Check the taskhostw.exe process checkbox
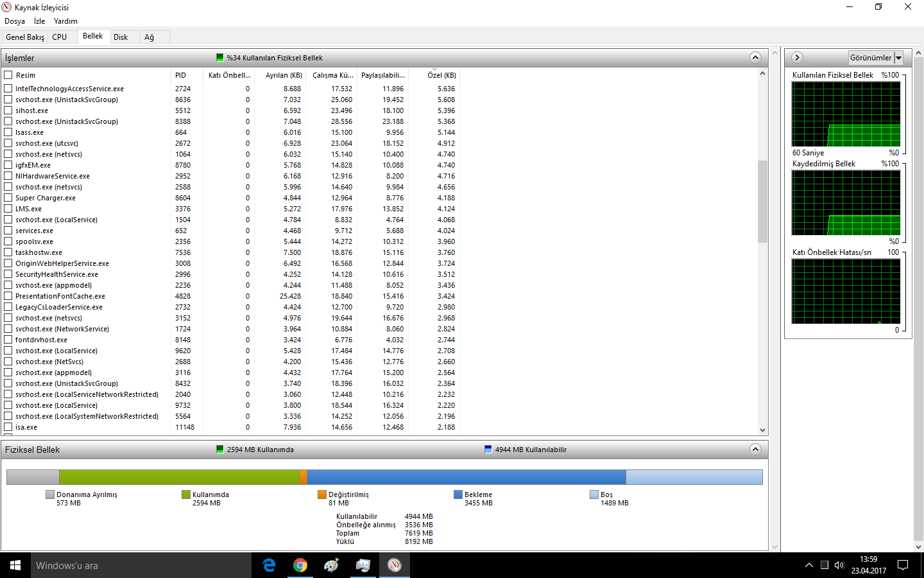 8,252
